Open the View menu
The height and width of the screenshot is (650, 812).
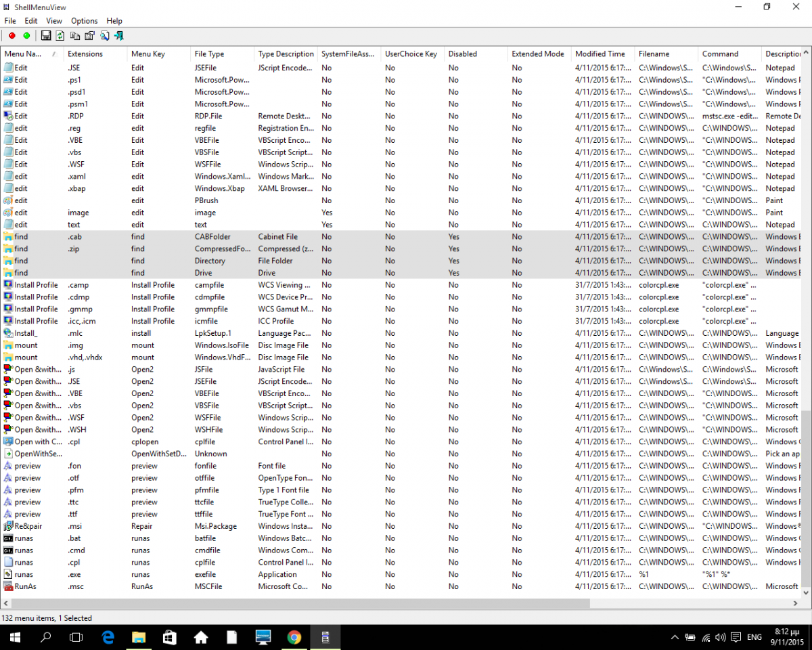[x=54, y=21]
